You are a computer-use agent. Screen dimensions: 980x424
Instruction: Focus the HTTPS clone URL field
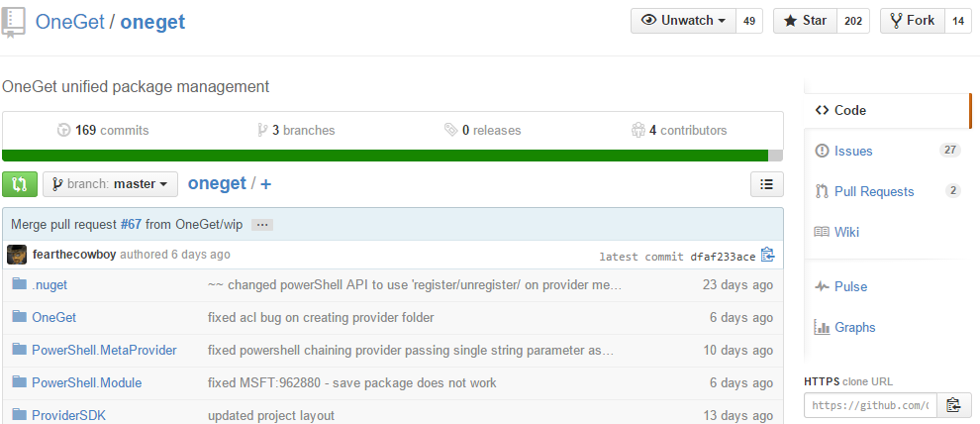coord(871,405)
